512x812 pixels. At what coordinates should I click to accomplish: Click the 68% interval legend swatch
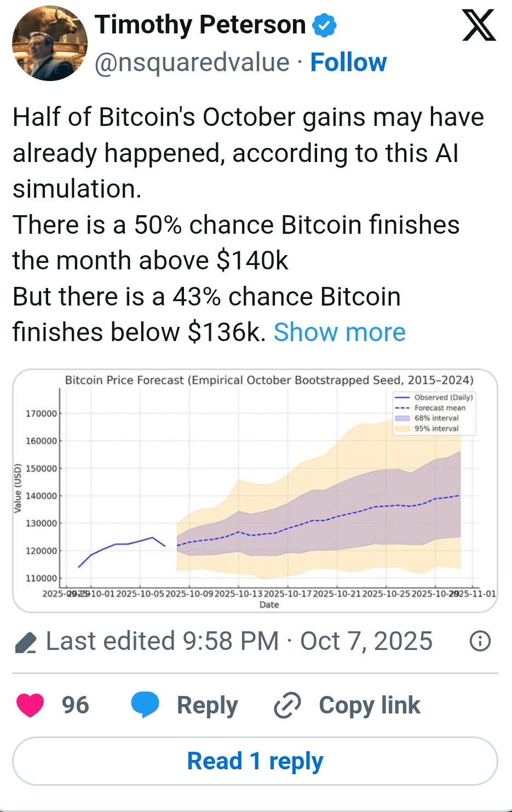click(402, 418)
